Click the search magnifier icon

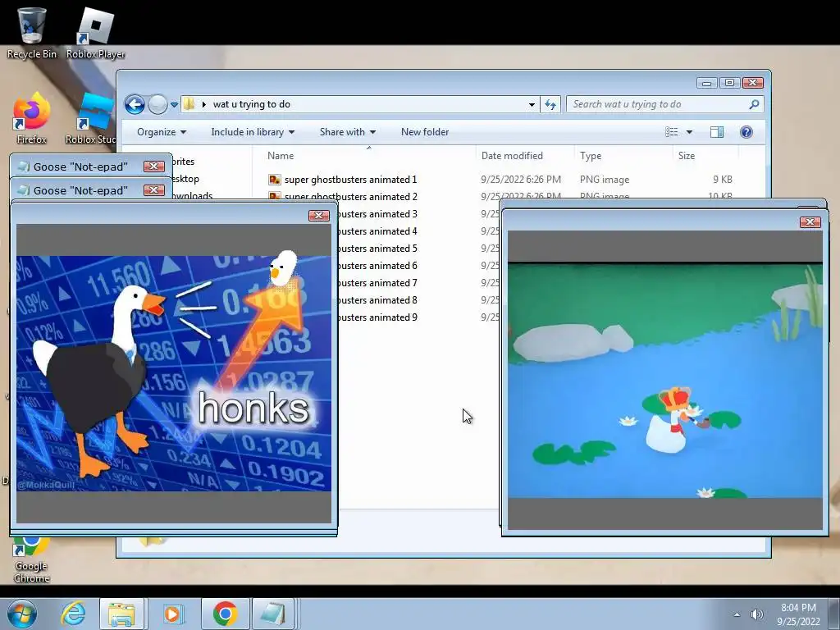pos(754,104)
